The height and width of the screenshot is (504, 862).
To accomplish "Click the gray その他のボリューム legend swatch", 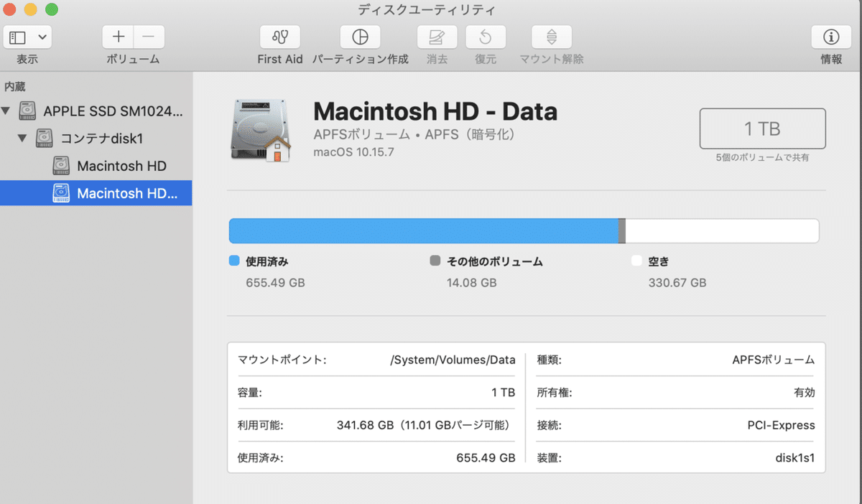I will tap(435, 261).
